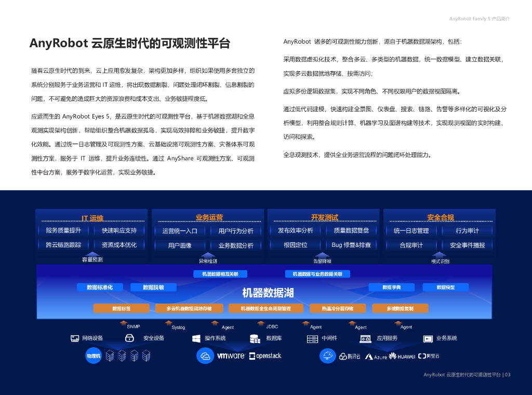The width and height of the screenshot is (532, 395).
Task: Click the 数据标签 orange tag
Action: 122,308
